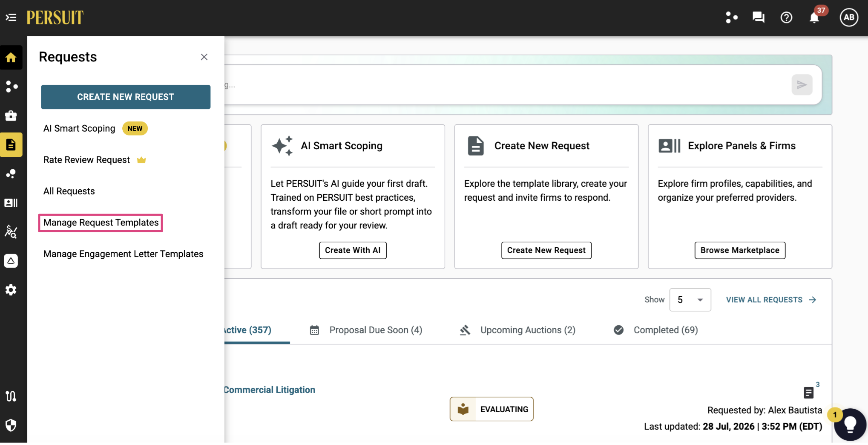
Task: Open the shield security icon in sidebar
Action: coord(11,425)
